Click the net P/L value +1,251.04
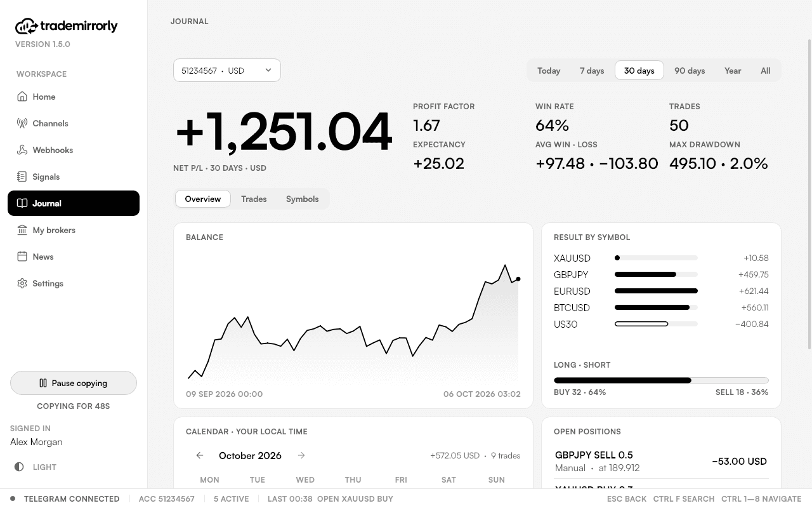 point(284,131)
